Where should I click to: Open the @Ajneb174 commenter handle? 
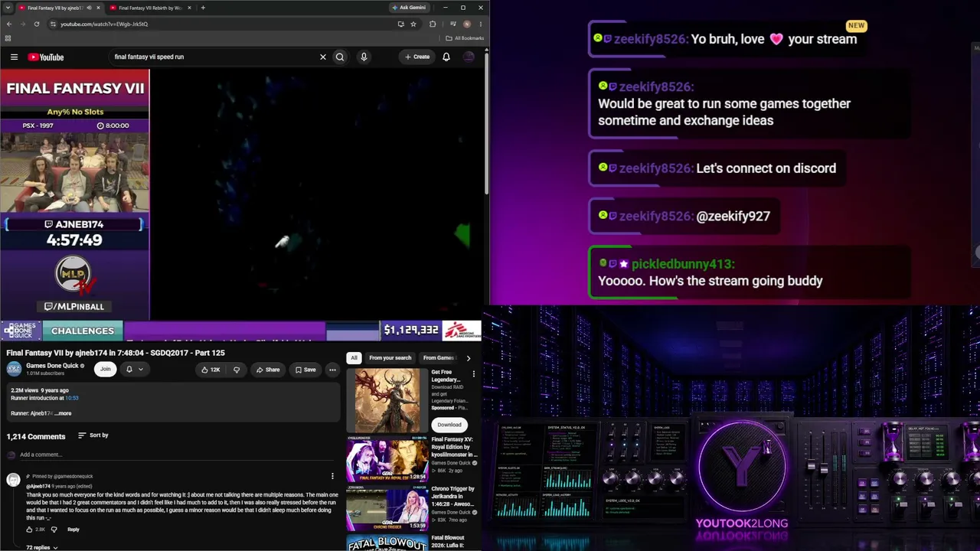[x=38, y=486]
